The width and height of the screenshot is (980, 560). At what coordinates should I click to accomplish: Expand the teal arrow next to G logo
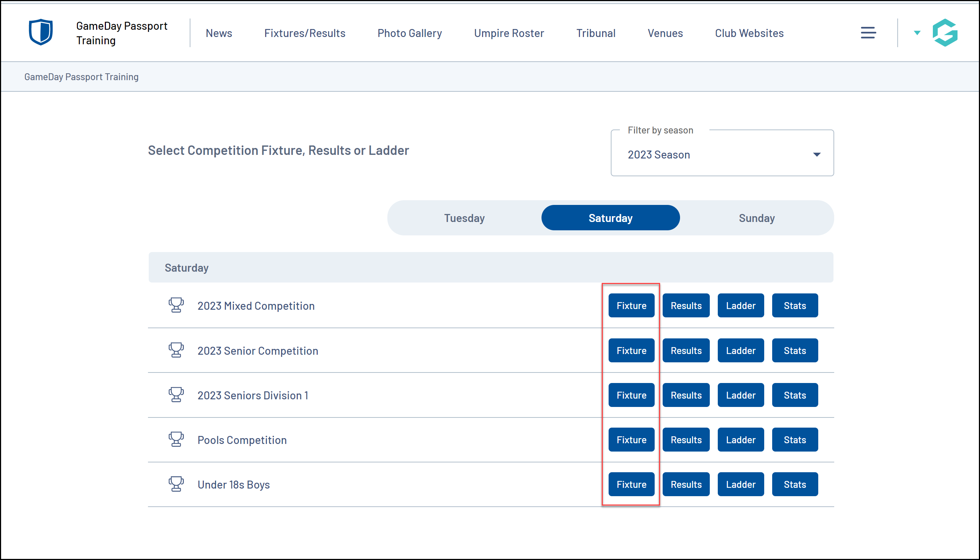[x=917, y=33]
